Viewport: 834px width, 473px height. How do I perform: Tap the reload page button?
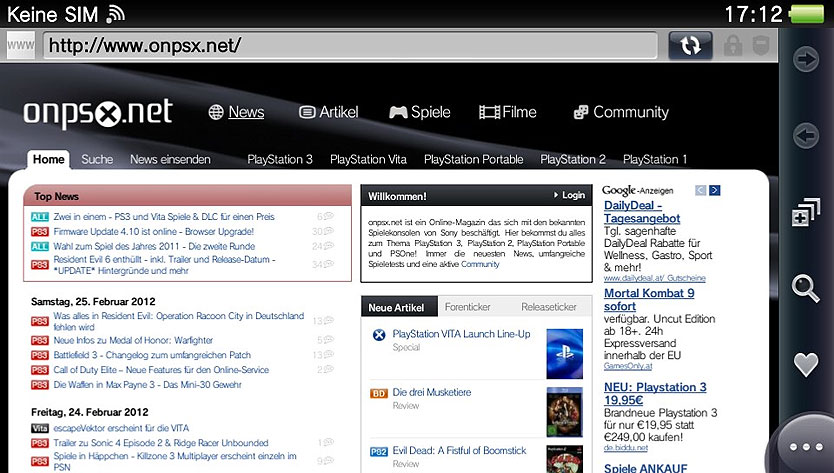click(x=689, y=45)
